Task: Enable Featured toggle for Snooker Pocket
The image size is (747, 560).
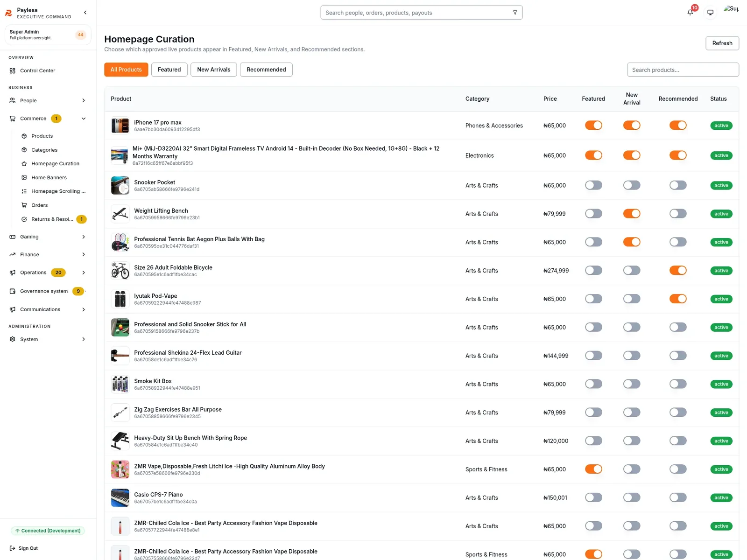Action: pos(593,185)
